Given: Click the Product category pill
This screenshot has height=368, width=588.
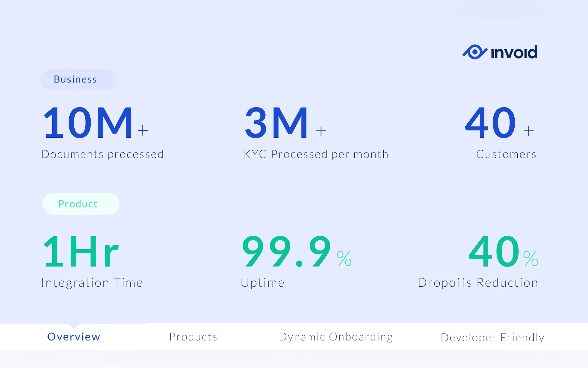Looking at the screenshot, I should (81, 204).
